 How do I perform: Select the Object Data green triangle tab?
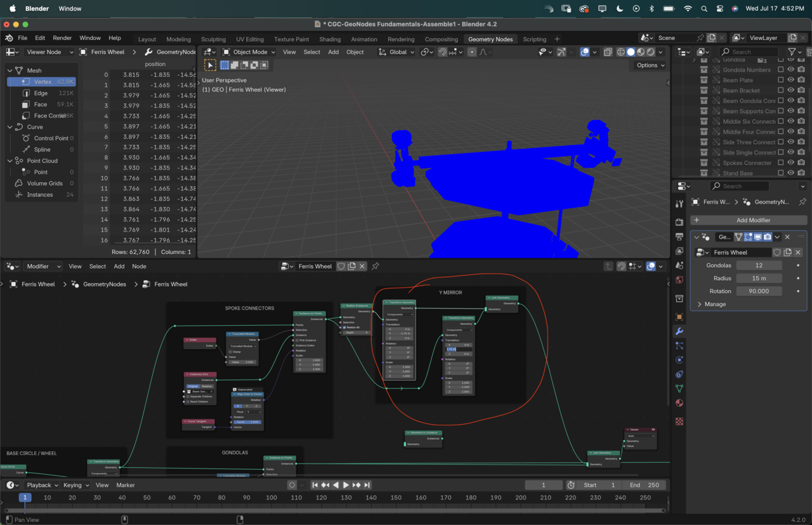click(x=679, y=389)
